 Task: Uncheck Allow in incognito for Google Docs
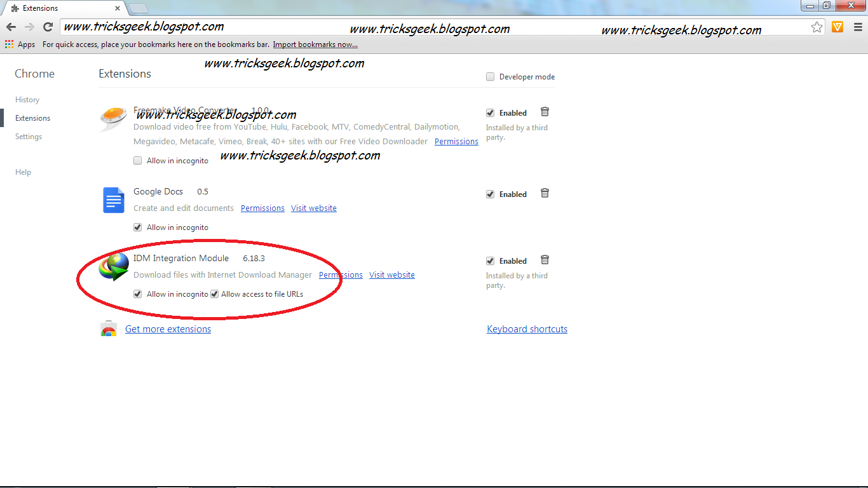tap(137, 227)
